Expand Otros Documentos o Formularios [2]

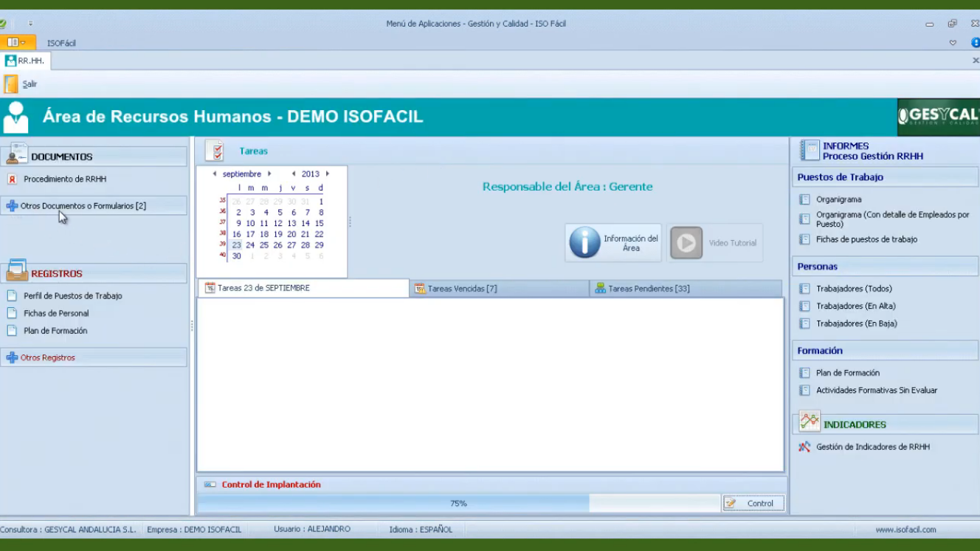click(94, 206)
